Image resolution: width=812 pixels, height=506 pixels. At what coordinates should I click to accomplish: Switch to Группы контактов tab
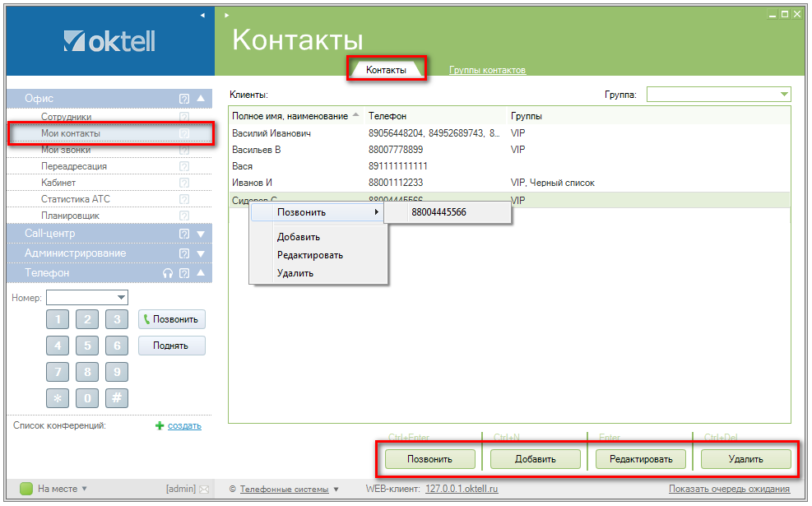coord(487,71)
